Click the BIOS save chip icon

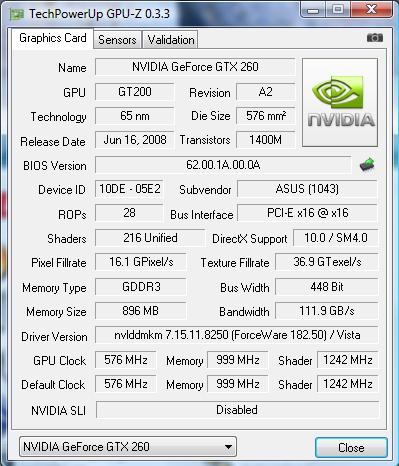(x=367, y=165)
